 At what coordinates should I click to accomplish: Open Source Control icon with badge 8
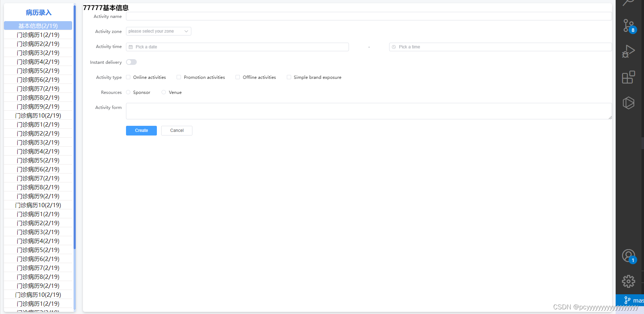(629, 26)
